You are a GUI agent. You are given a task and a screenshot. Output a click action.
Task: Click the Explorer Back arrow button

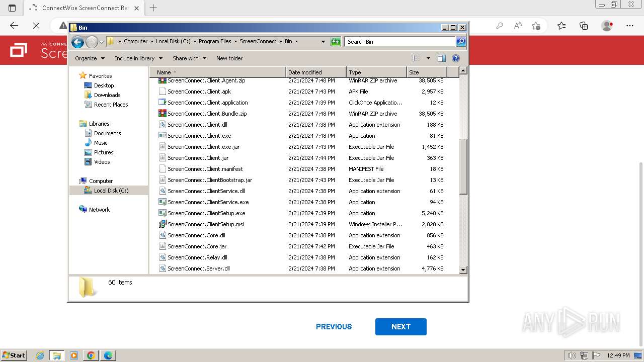[x=77, y=42]
